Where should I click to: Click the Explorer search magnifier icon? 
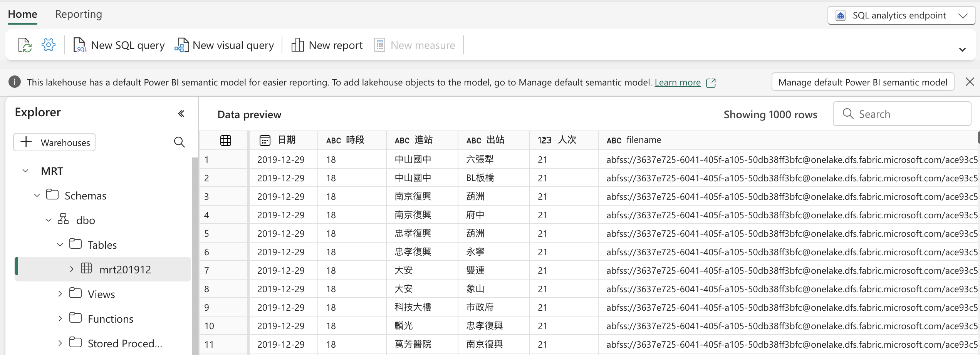[179, 142]
